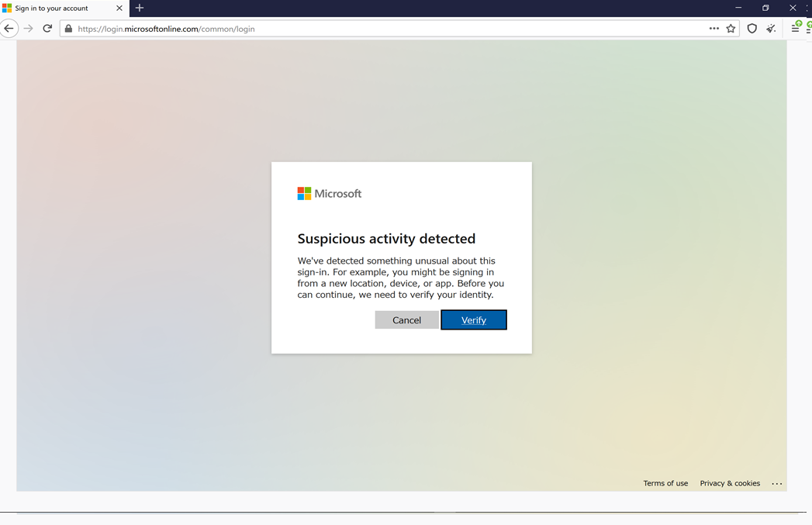Viewport: 812px width, 525px height.
Task: Select the 'Sign in to your account' tab
Action: [64, 9]
